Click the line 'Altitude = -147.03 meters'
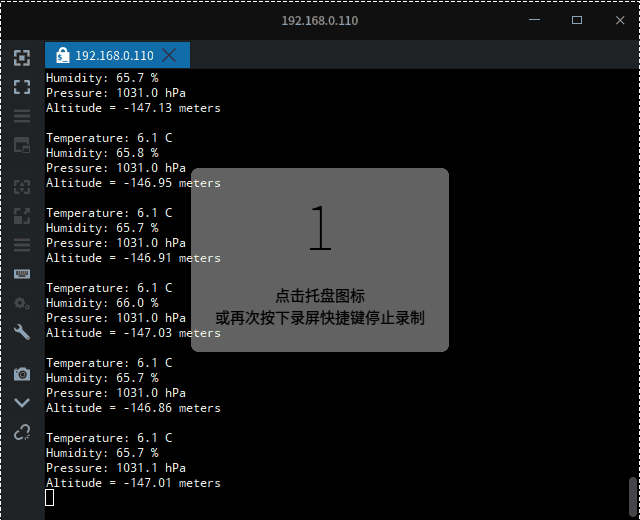The width and height of the screenshot is (640, 520). coord(133,333)
